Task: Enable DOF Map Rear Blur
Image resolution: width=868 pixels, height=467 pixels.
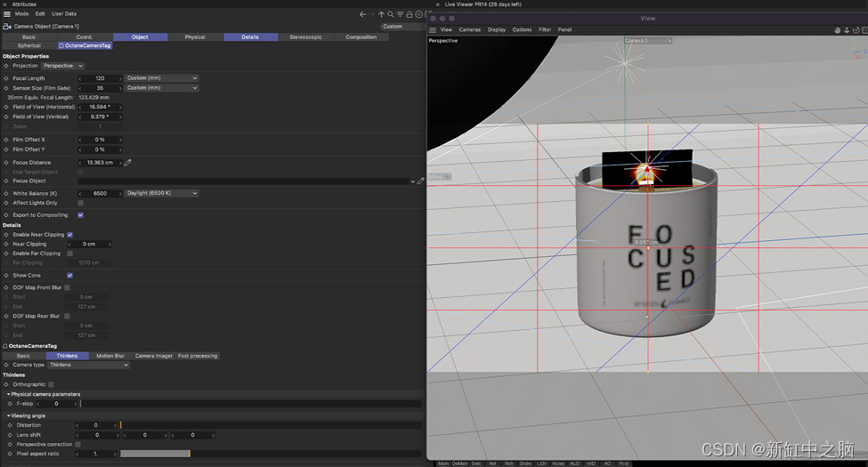Action: (67, 317)
